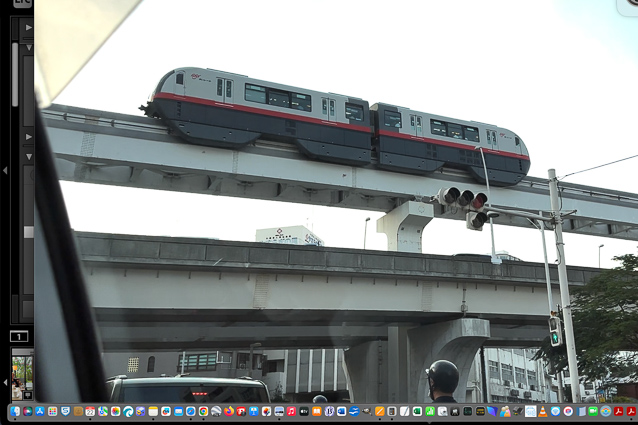
Task: Click the Lightroom left panel scrollbar thumb
Action: click(15, 75)
